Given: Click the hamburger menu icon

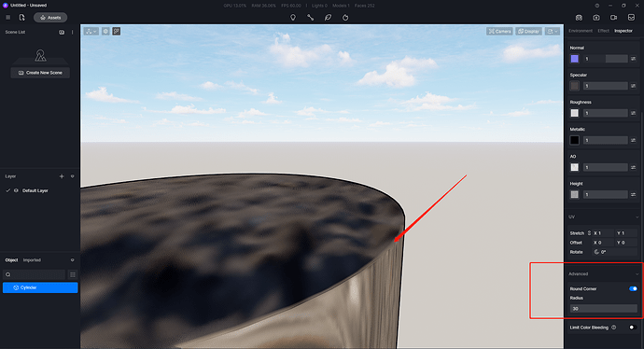Looking at the screenshot, I should click(x=7, y=17).
